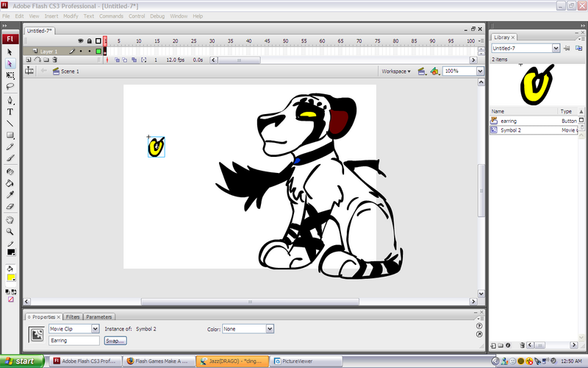The image size is (588, 368).
Task: Select the Pencil tool
Action: click(10, 146)
